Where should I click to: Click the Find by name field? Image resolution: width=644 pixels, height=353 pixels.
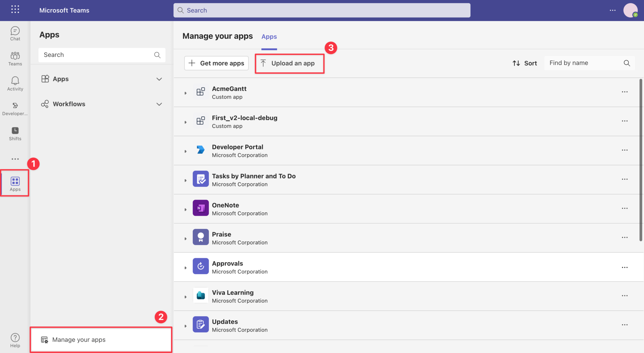(x=589, y=63)
